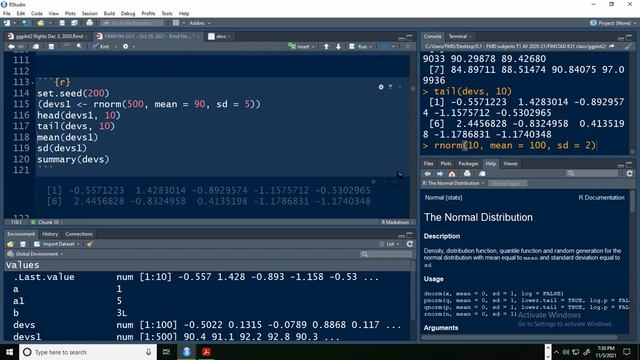The width and height of the screenshot is (640, 360).
Task: Open the Run options dropdown arrow
Action: pyautogui.click(x=371, y=47)
